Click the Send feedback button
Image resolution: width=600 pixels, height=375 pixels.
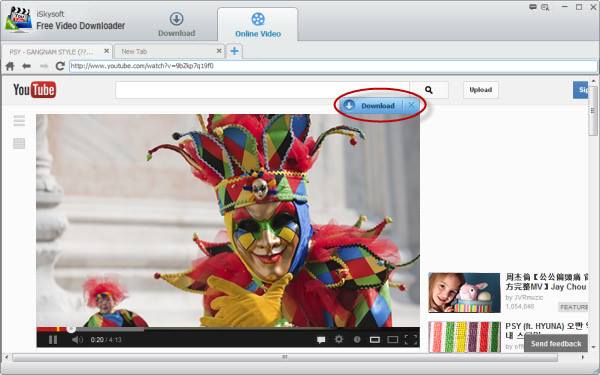(556, 343)
